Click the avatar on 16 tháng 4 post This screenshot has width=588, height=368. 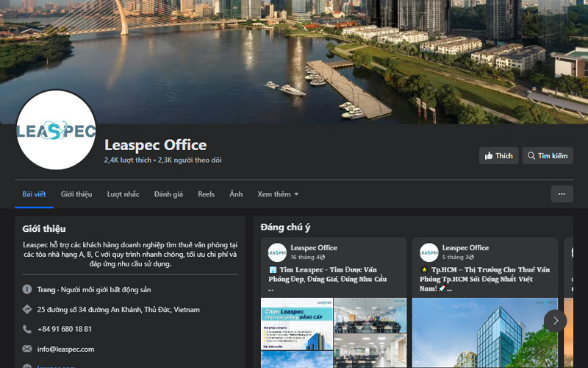pyautogui.click(x=277, y=252)
